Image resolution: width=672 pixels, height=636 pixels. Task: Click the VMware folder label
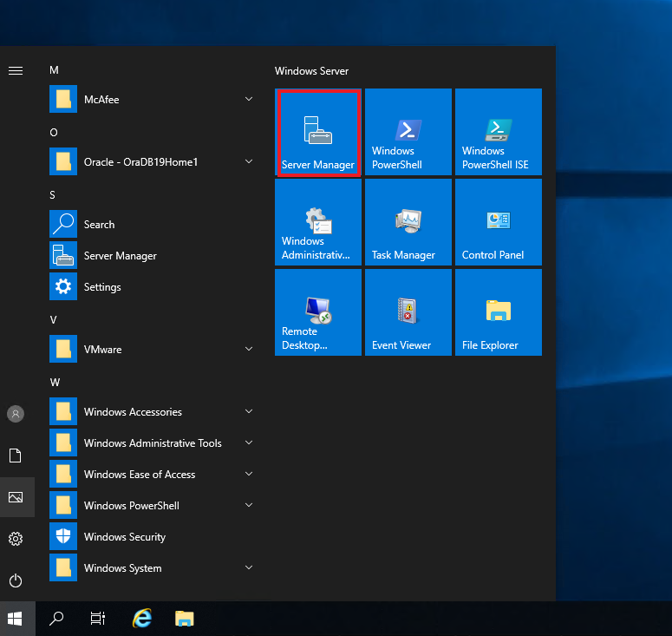(103, 350)
